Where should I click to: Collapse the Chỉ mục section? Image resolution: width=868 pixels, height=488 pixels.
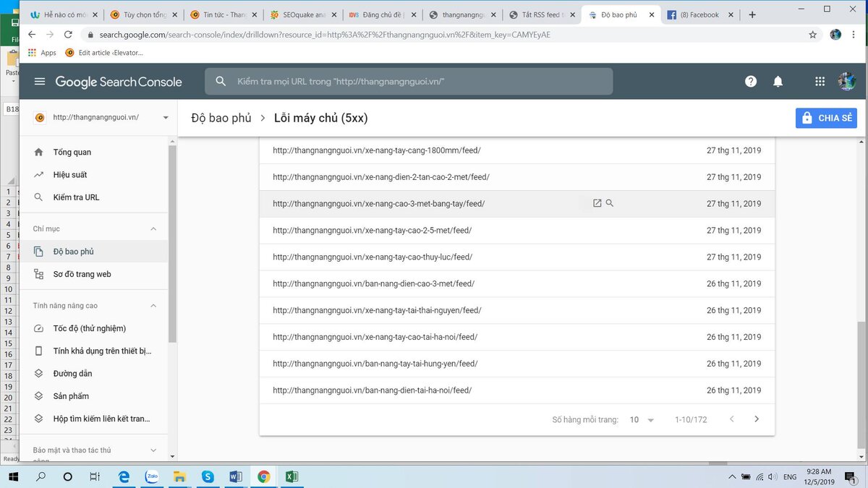[x=153, y=228]
